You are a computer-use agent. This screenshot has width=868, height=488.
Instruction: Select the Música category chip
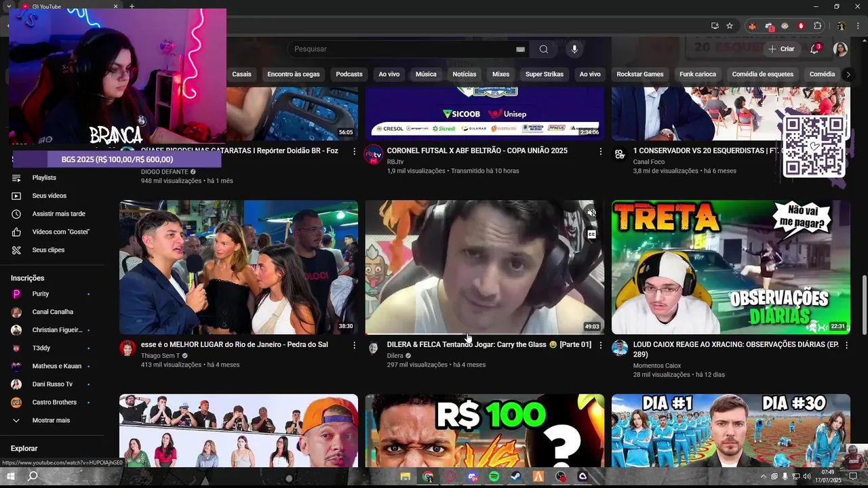(426, 75)
